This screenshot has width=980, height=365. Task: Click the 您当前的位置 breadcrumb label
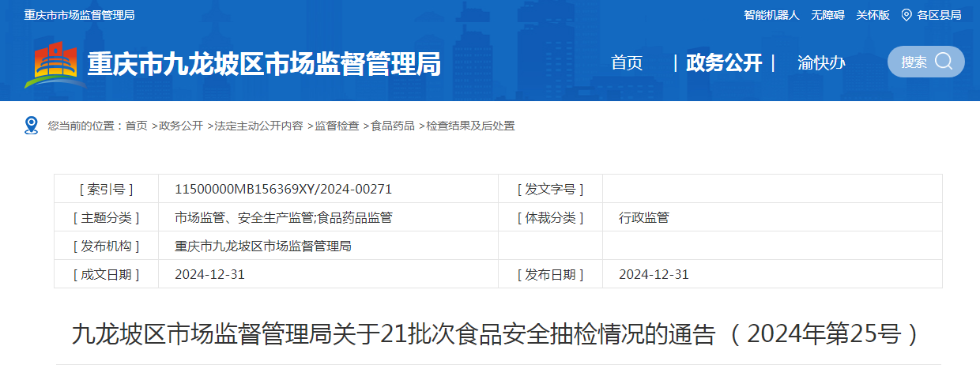tap(85, 126)
